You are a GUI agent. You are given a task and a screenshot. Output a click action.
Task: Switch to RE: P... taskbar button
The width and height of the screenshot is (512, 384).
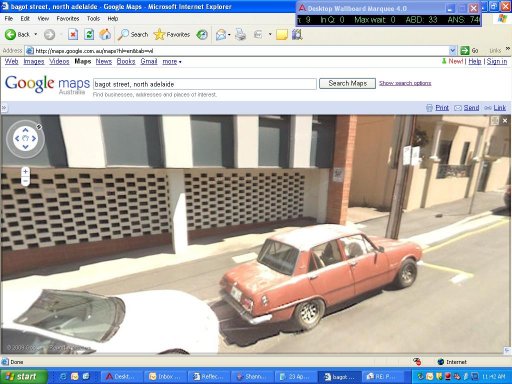[x=382, y=377]
